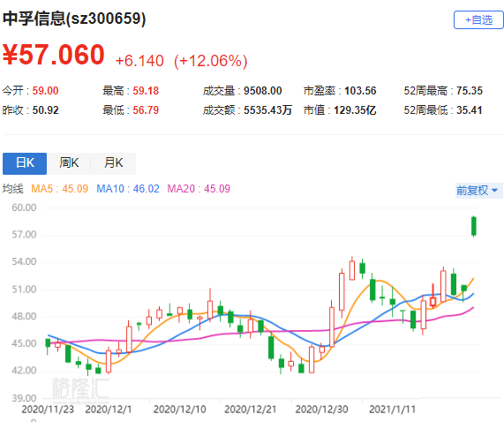The height and width of the screenshot is (422, 504).
Task: Click the 2021/1/11 date label
Action: coord(393,410)
